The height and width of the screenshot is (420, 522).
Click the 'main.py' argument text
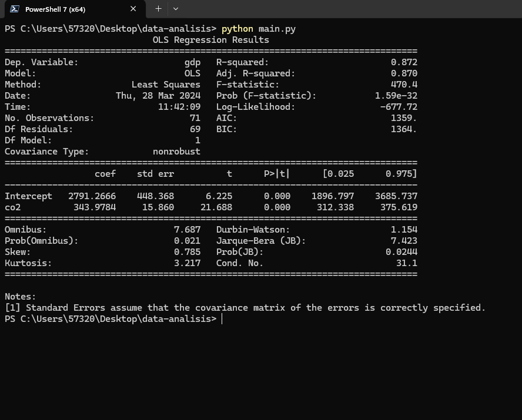coord(277,29)
